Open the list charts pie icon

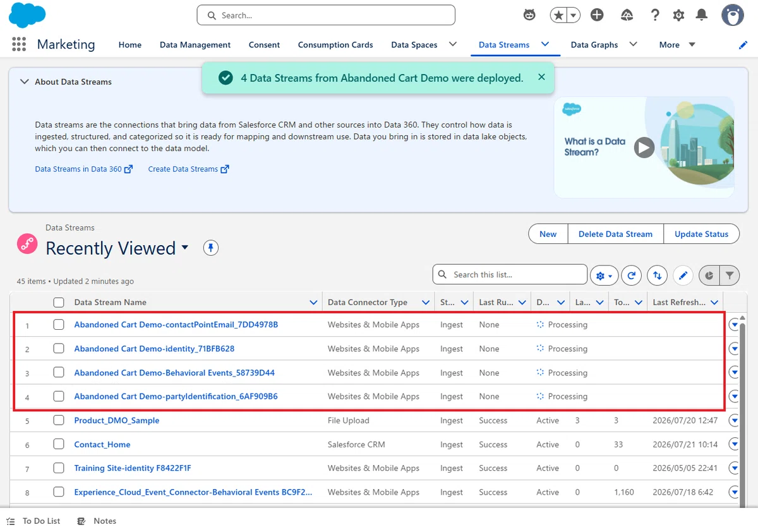[x=709, y=275]
